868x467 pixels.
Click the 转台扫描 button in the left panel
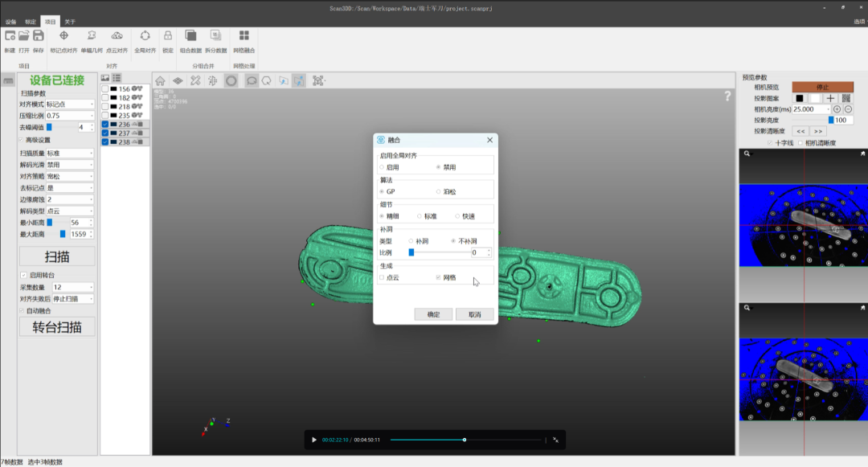tap(56, 326)
